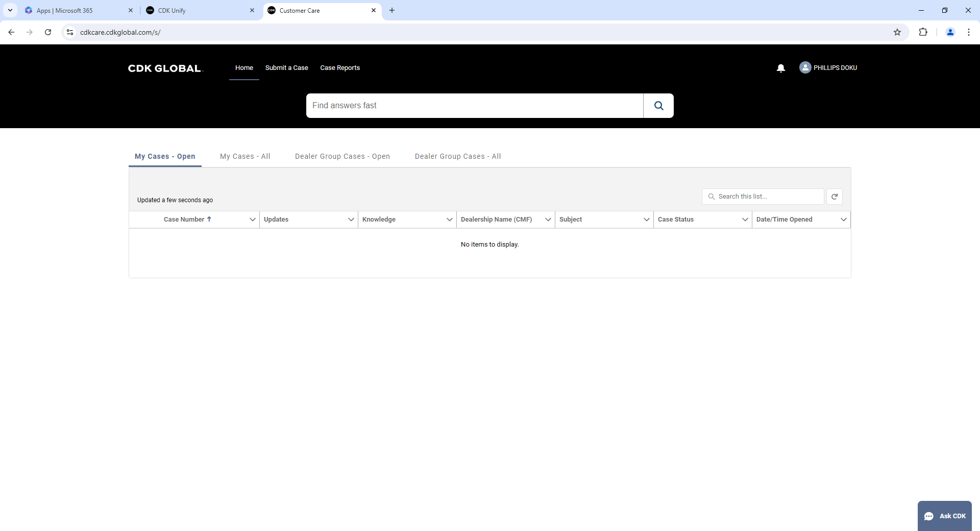
Task: Sort by the Dealership Name (CMF) header
Action: tap(496, 220)
